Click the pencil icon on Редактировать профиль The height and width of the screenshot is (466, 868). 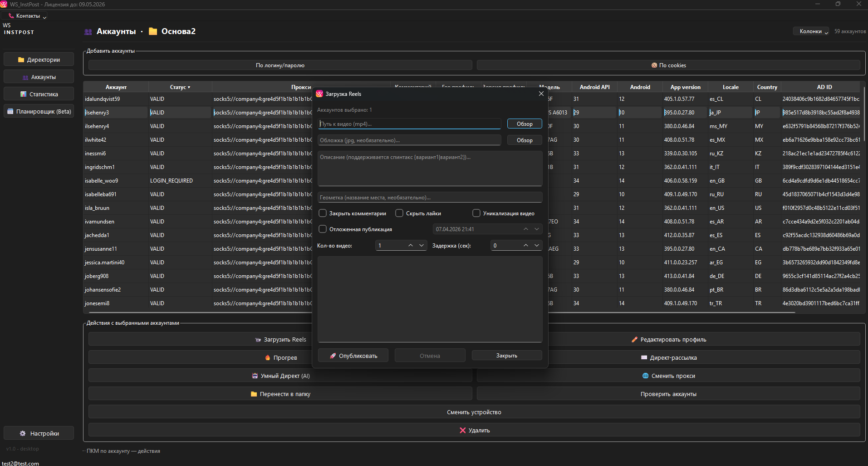click(634, 339)
